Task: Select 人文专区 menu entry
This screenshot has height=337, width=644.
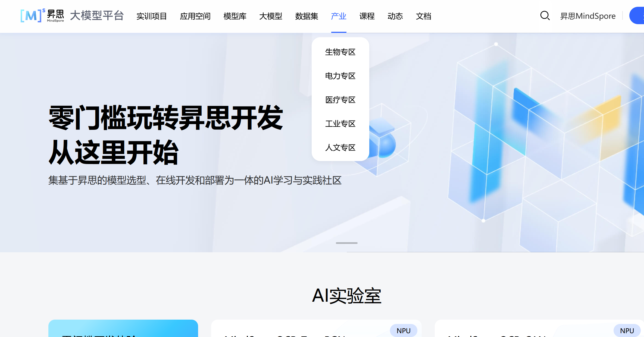Action: pos(340,147)
